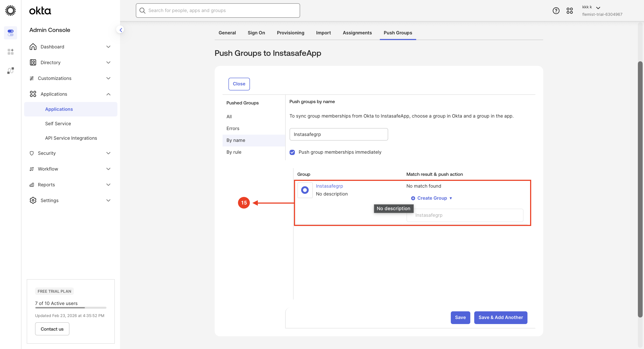Click the Okta sunburst logo icon
The width and height of the screenshot is (644, 349).
(x=10, y=11)
